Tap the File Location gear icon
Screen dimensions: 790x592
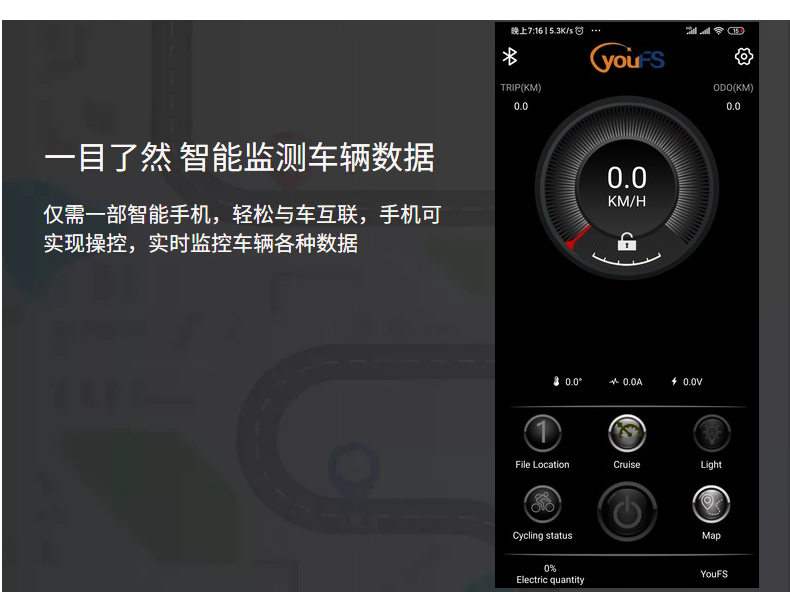[x=542, y=433]
